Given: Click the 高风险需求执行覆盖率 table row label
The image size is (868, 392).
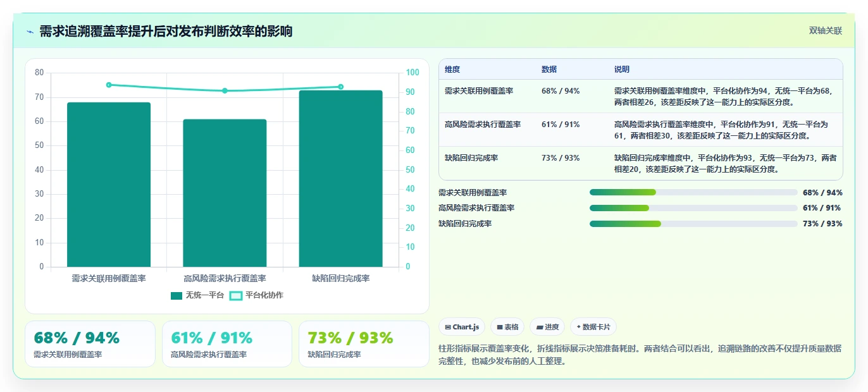Looking at the screenshot, I should (x=483, y=125).
